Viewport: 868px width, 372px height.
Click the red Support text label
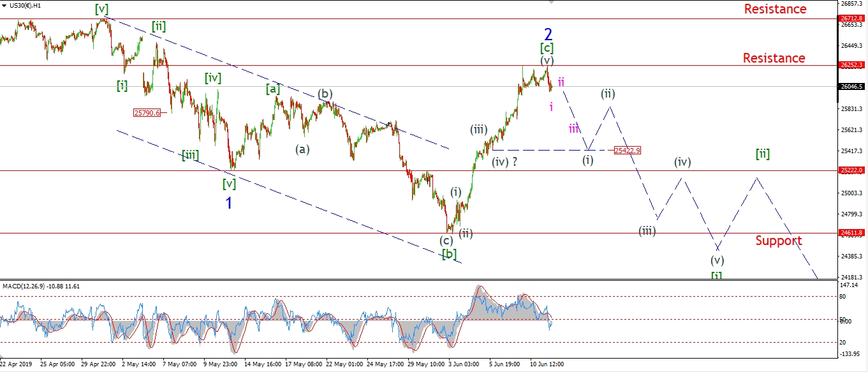point(778,241)
